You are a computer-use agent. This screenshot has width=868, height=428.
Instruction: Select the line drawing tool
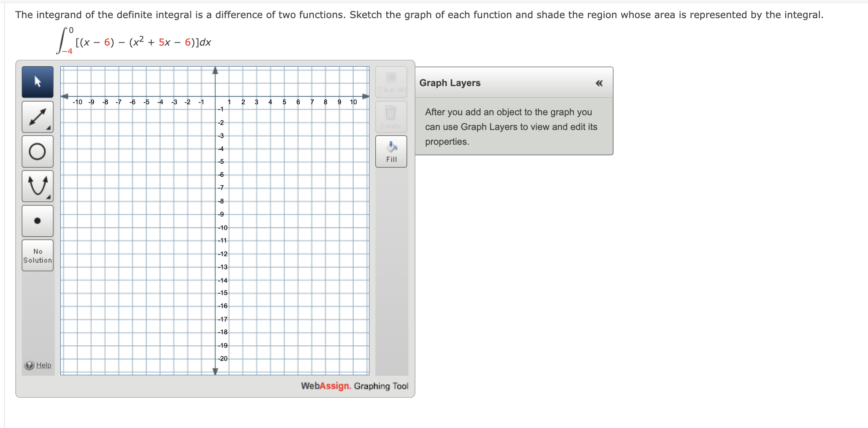(37, 117)
